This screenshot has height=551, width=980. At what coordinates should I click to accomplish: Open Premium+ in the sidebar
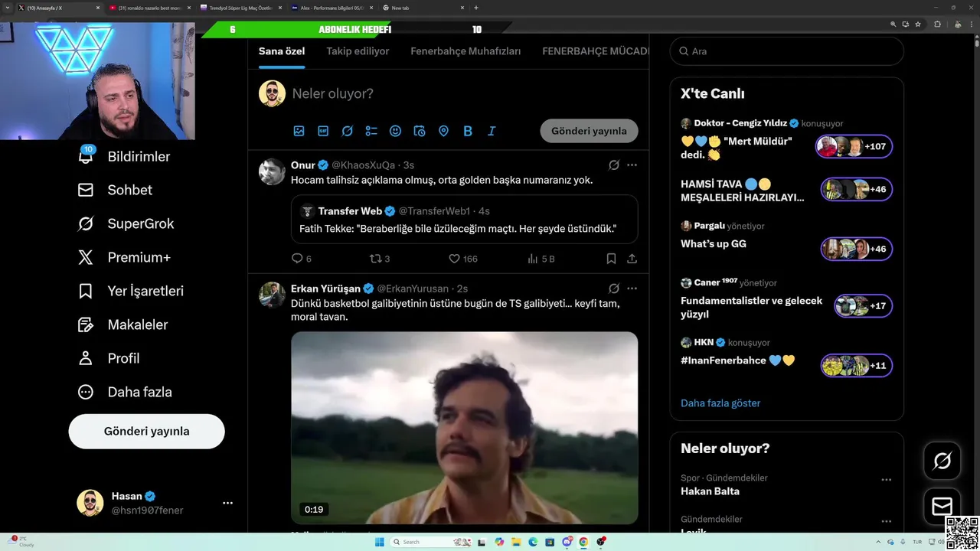click(x=124, y=257)
